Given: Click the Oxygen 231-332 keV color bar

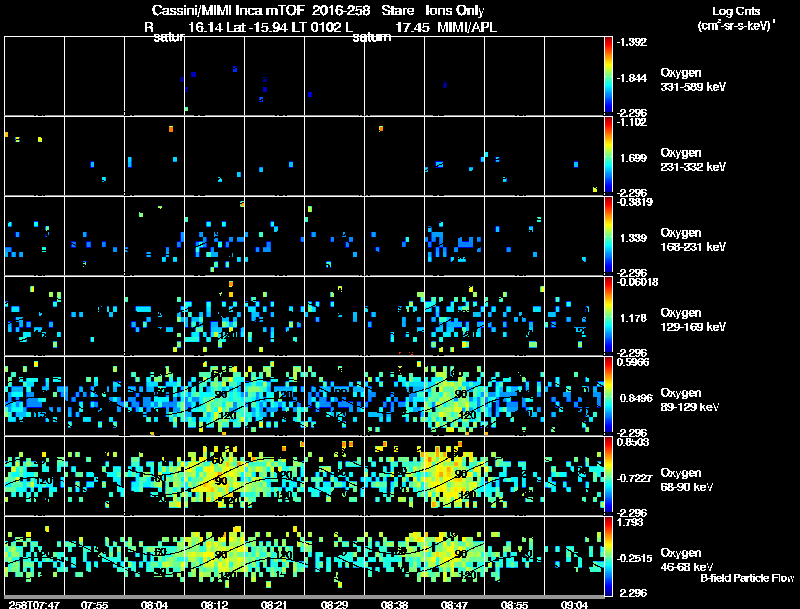Looking at the screenshot, I should [608, 156].
